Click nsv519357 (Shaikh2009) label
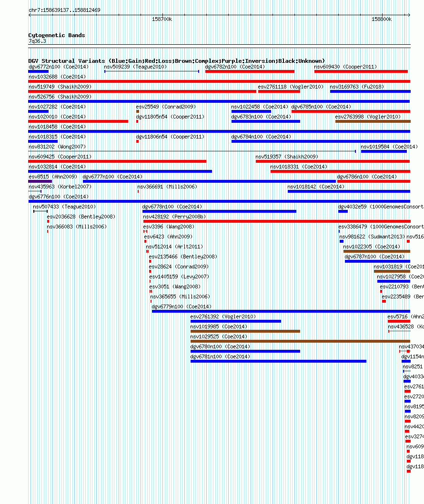Image resolution: width=424 pixels, height=504 pixels. click(287, 157)
